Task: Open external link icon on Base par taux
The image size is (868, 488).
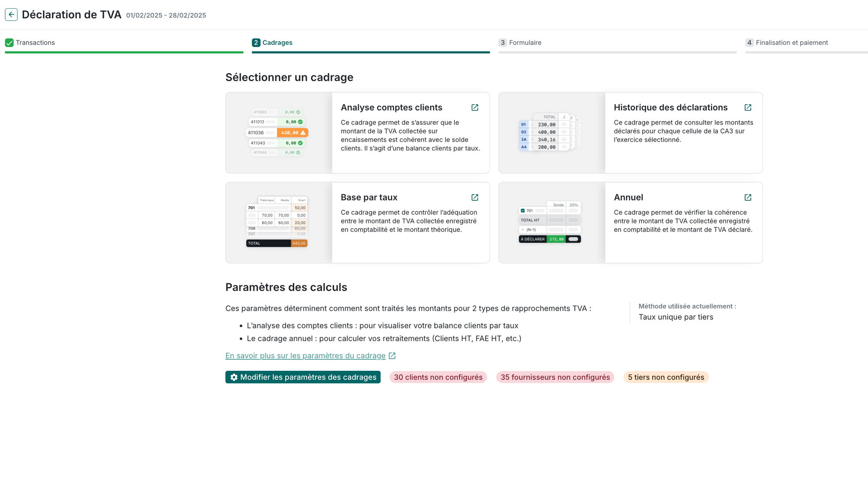Action: point(475,197)
